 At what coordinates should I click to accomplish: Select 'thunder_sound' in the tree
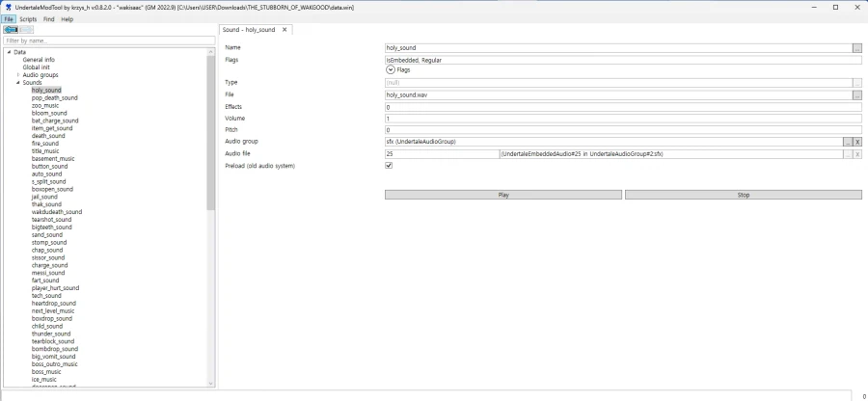tap(51, 334)
